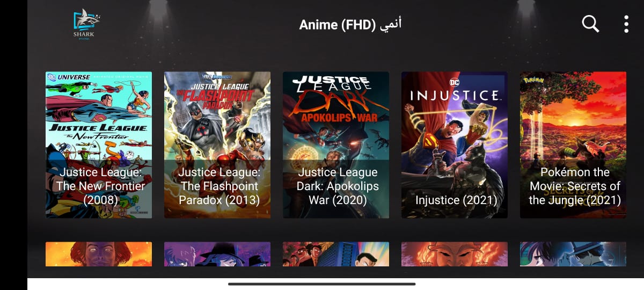This screenshot has width=644, height=290.
Task: Select Justice League: The Flashpoint Paradox poster
Action: pyautogui.click(x=217, y=145)
